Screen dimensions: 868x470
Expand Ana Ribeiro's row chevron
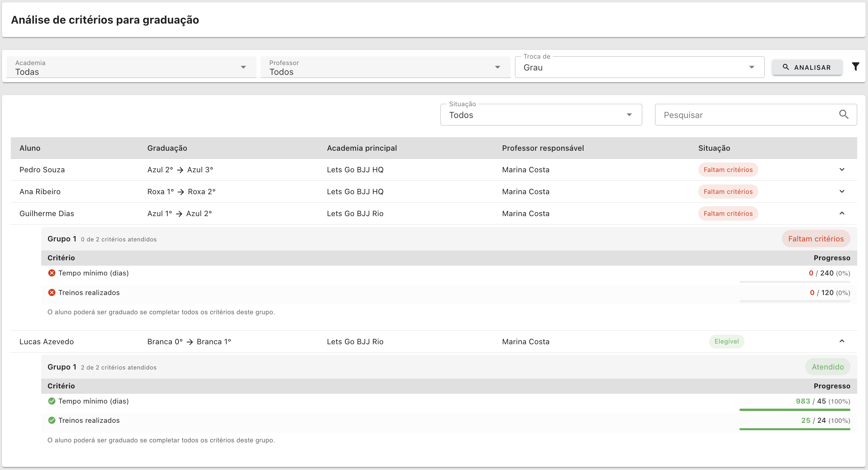tap(842, 192)
